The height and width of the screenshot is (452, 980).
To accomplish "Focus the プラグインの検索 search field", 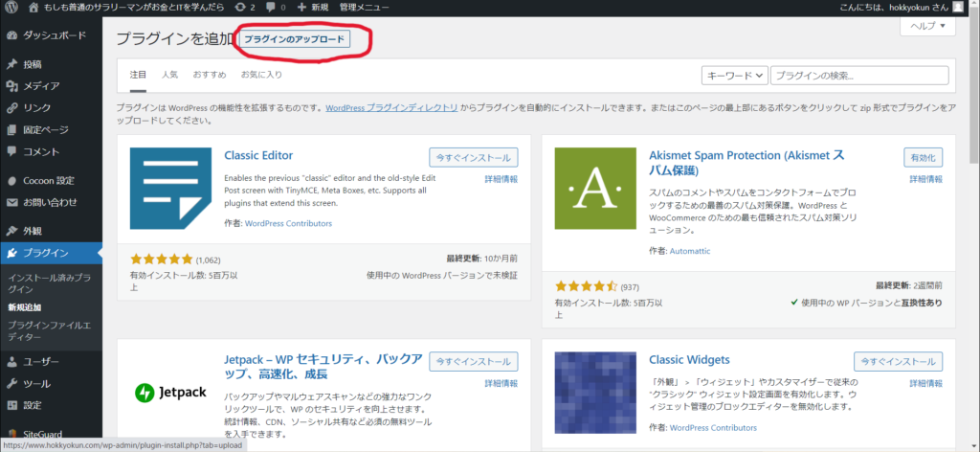I will coord(859,75).
